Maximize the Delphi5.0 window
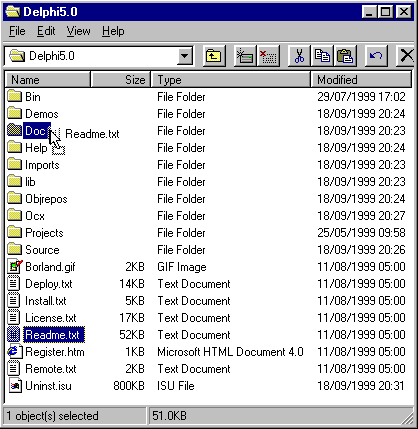This screenshot has height=429, width=418. pyautogui.click(x=386, y=12)
